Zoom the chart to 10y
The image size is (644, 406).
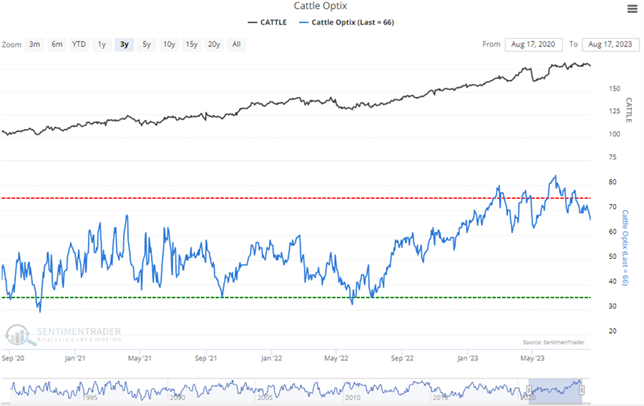click(x=168, y=44)
